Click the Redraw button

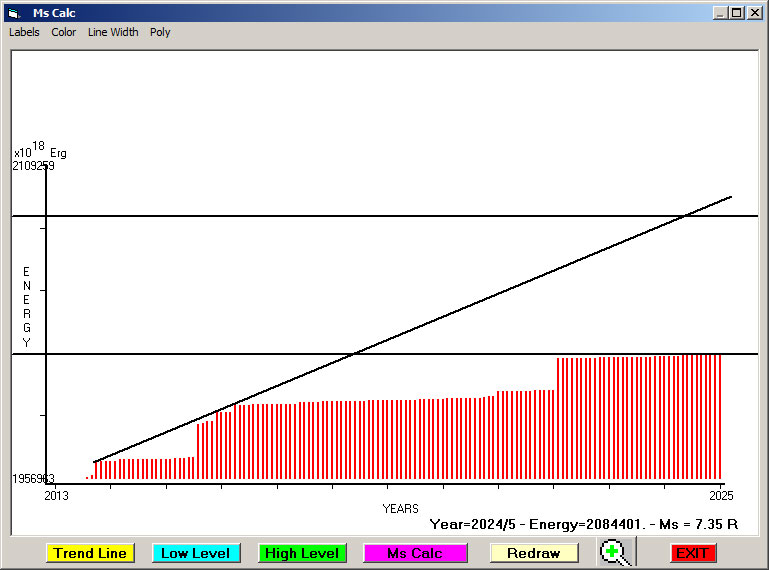tap(534, 553)
